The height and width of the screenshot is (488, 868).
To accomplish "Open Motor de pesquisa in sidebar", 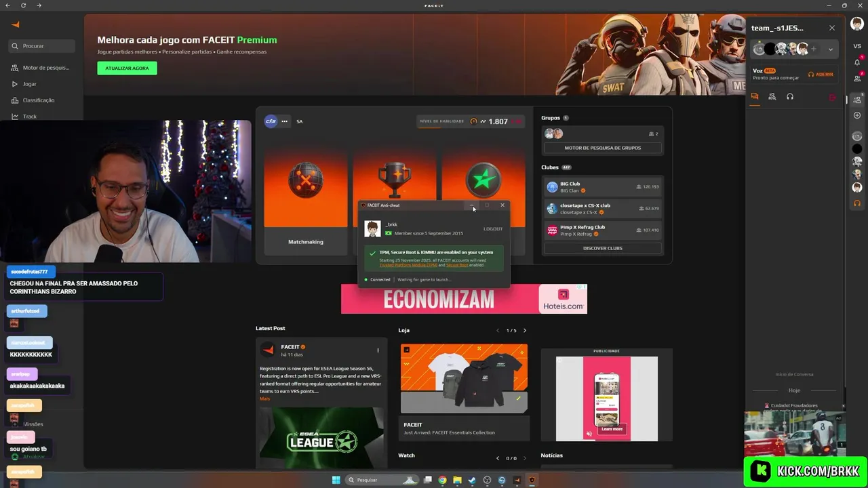I will pyautogui.click(x=41, y=68).
